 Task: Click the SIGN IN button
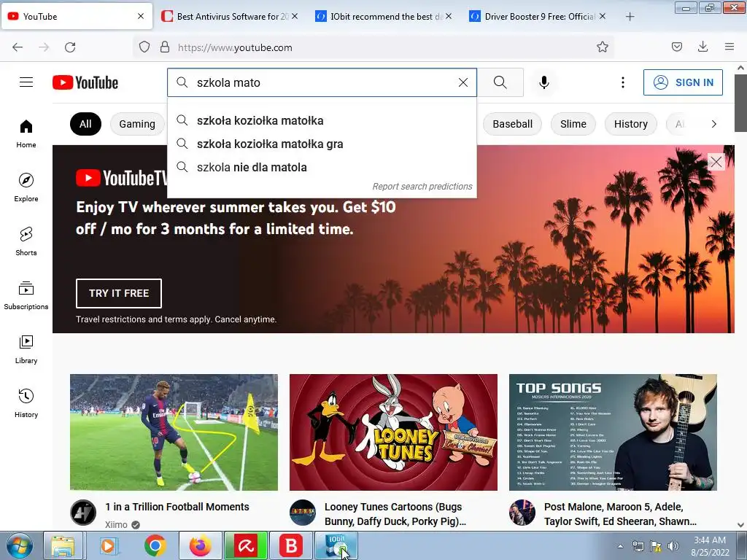click(x=683, y=82)
